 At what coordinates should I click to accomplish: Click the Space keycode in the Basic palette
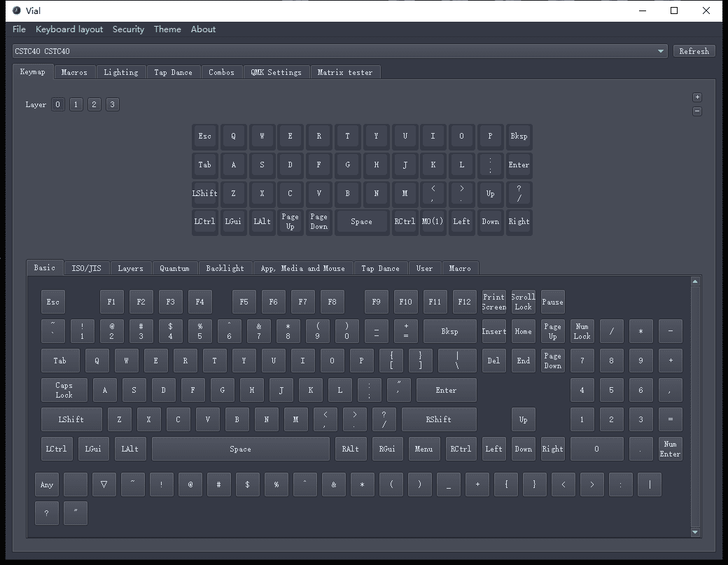tap(241, 449)
